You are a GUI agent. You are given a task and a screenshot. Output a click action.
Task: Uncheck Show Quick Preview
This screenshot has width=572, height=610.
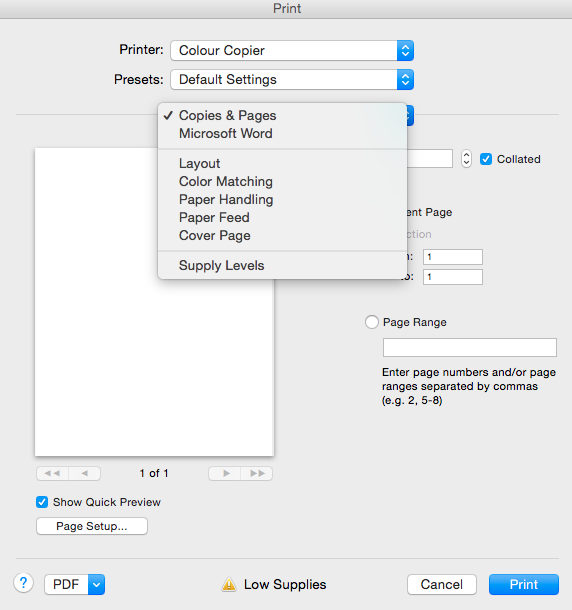point(42,502)
